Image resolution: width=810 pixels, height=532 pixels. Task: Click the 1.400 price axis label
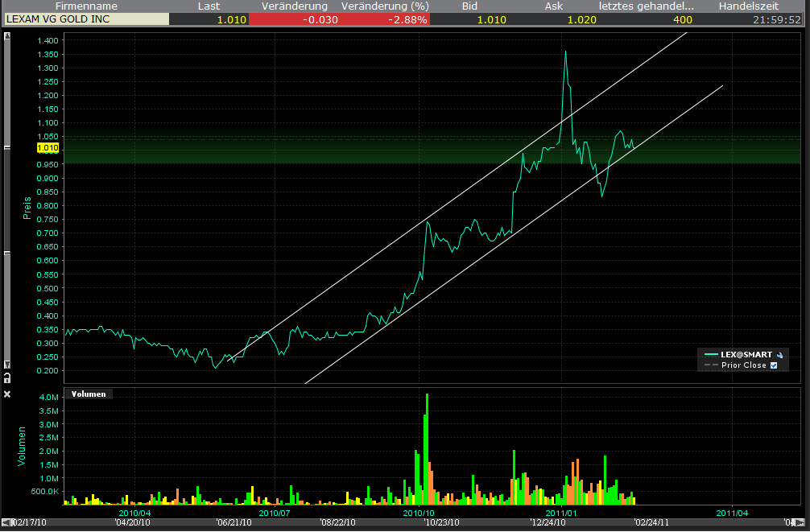48,40
